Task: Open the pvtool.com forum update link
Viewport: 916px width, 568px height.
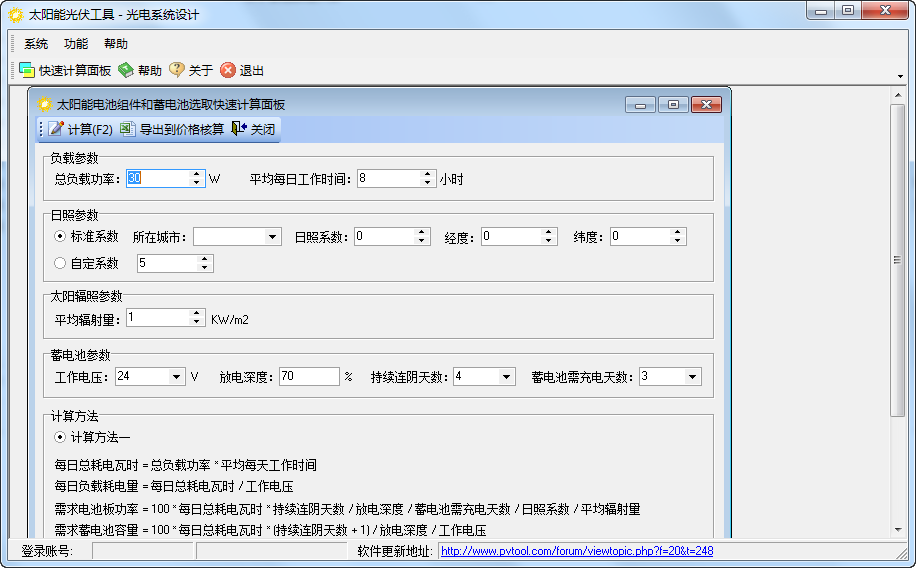Action: tap(577, 551)
